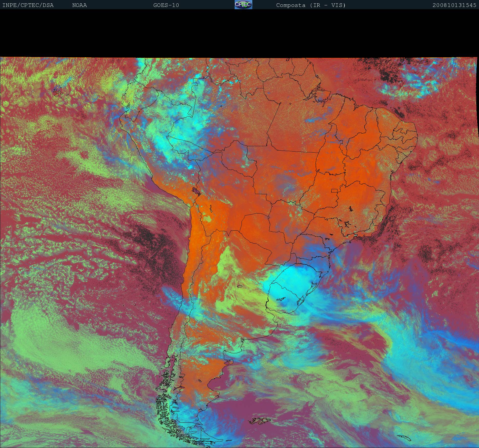Click the black band above the satellite image

tap(239, 33)
